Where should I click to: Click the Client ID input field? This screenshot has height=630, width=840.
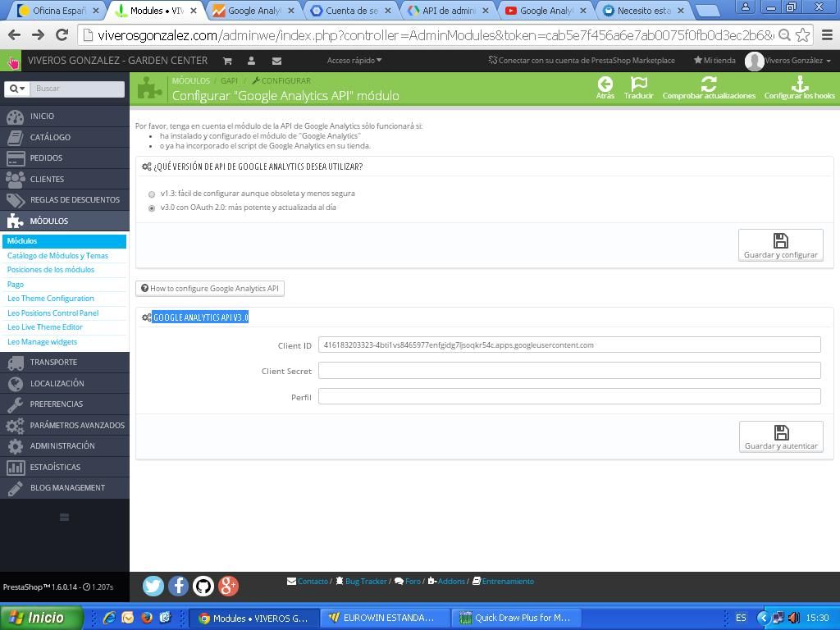tap(569, 345)
